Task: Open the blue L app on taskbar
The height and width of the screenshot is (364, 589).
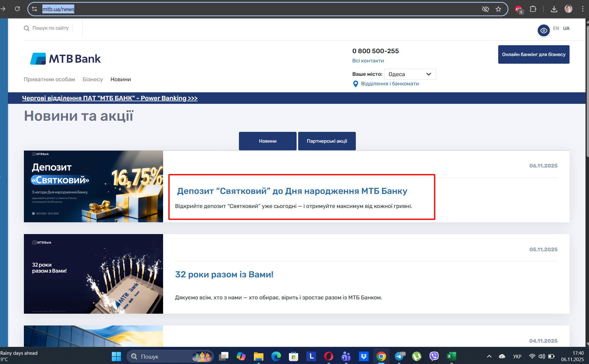Action: coord(311,356)
